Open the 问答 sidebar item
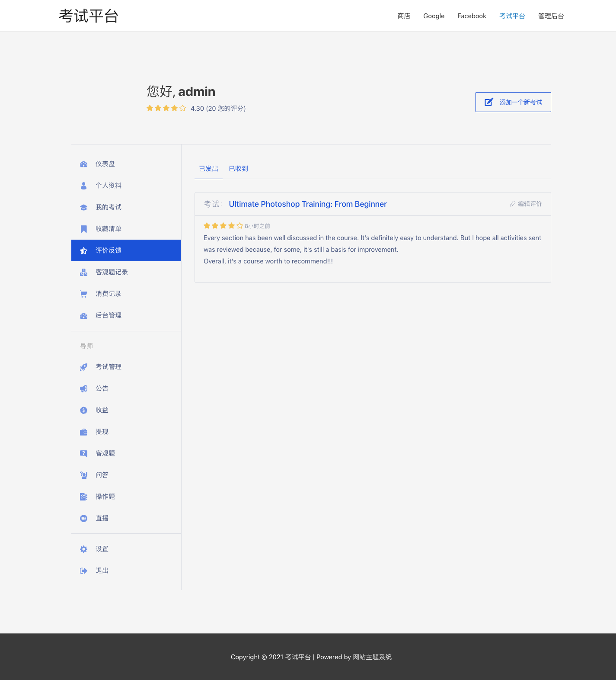Viewport: 616px width, 680px height. coord(126,475)
